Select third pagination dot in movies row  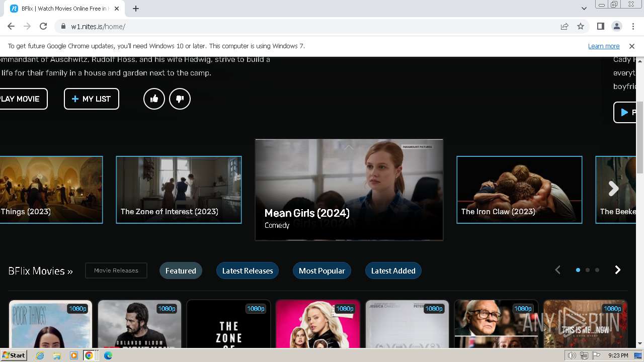597,270
